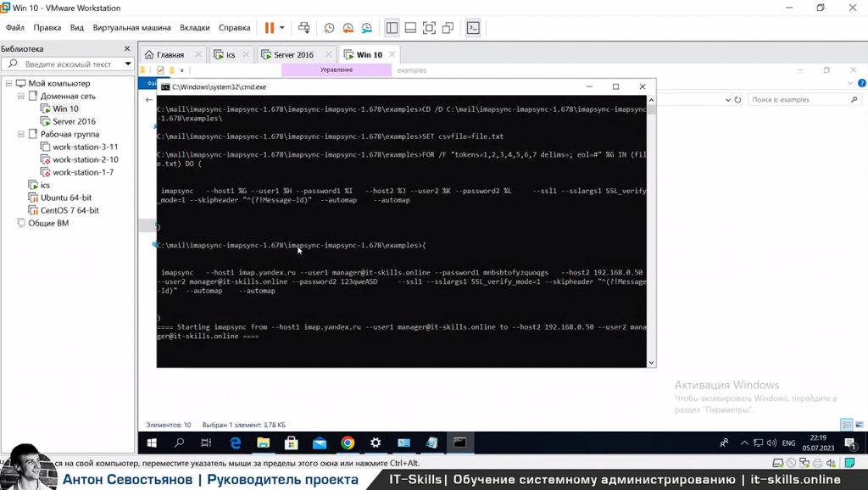868x490 pixels.
Task: Open Settings gear from the taskbar
Action: click(x=376, y=443)
